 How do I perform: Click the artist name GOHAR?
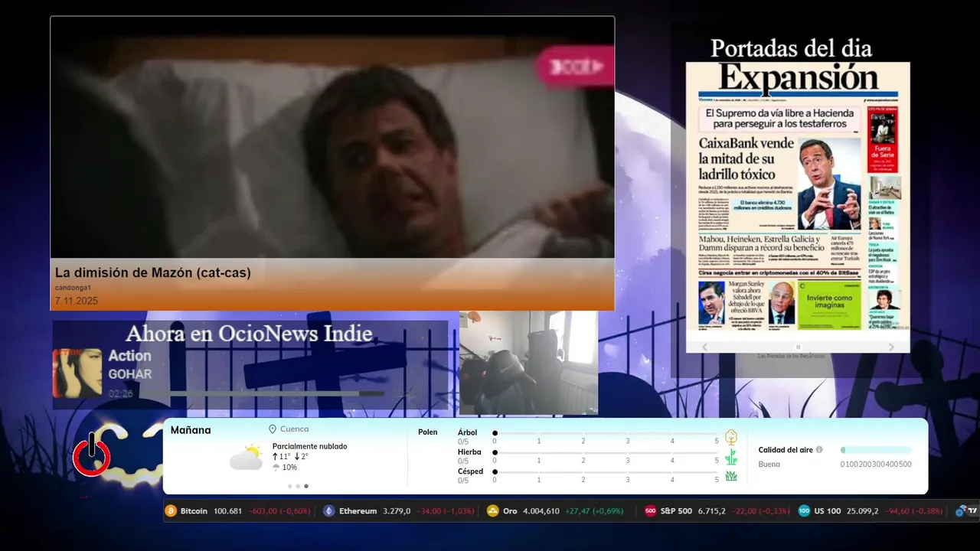pos(129,374)
